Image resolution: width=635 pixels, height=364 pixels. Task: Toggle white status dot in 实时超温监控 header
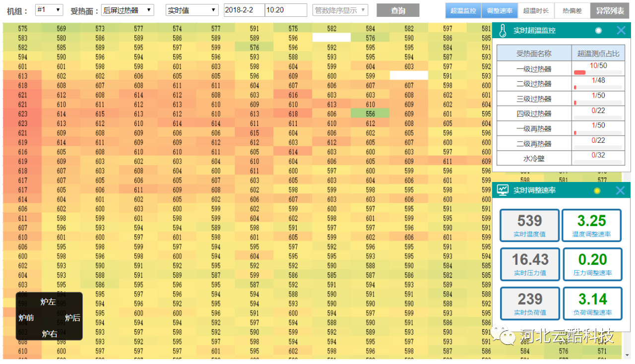pyautogui.click(x=598, y=31)
